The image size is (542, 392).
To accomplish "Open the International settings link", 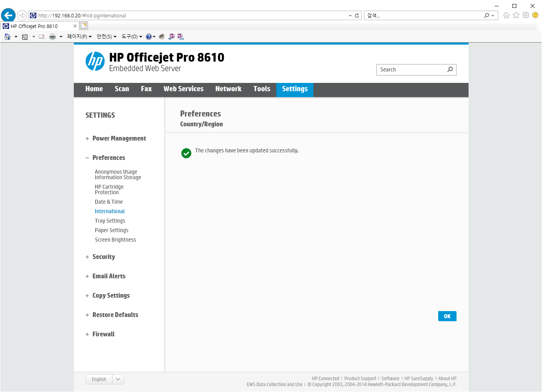I will click(x=110, y=212).
